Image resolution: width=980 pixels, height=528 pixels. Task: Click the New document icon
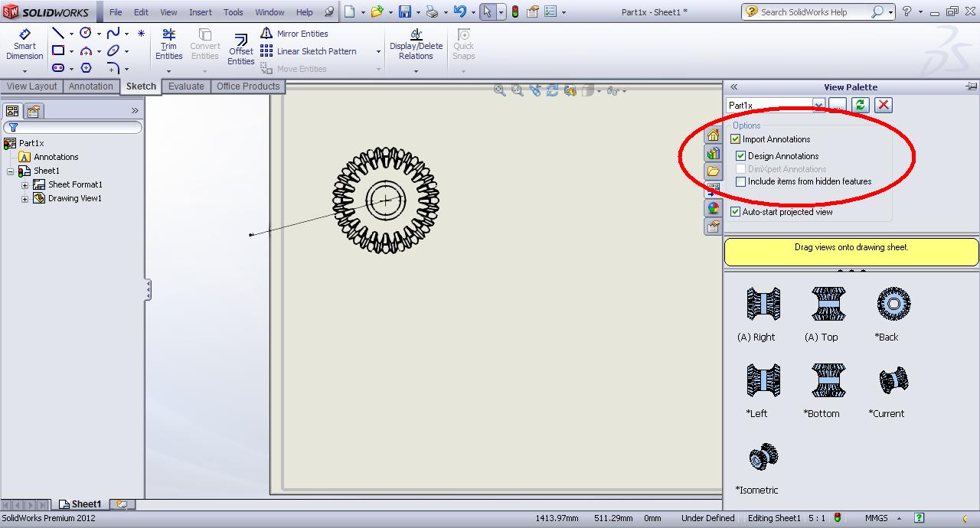point(350,11)
